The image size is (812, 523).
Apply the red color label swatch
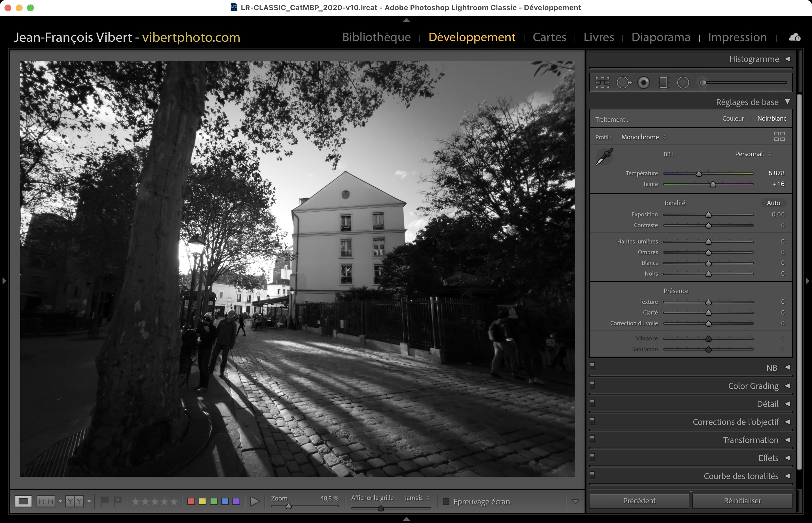[x=191, y=501]
